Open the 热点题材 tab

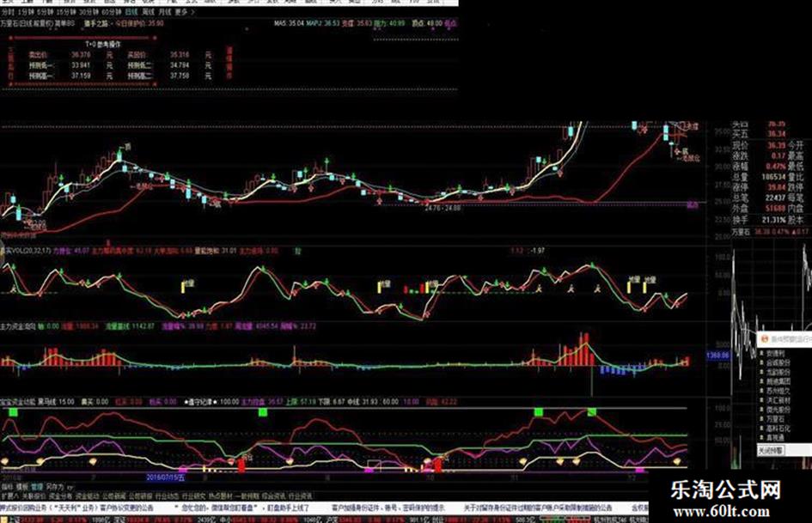tap(221, 496)
